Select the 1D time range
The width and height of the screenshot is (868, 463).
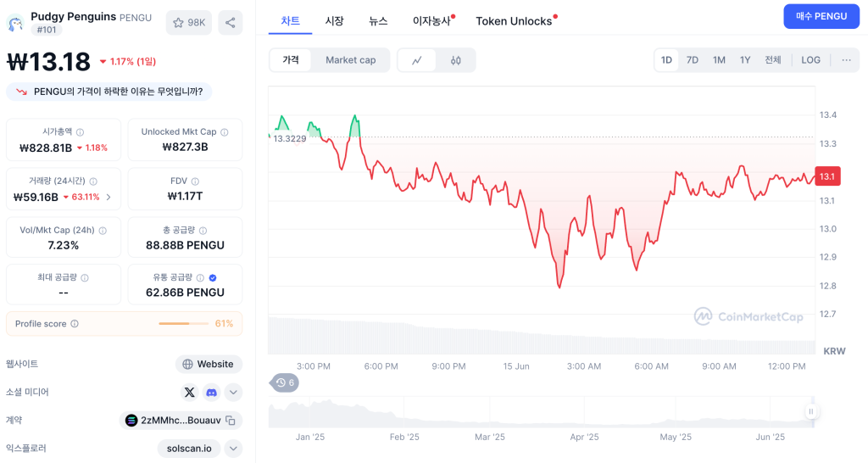click(666, 60)
